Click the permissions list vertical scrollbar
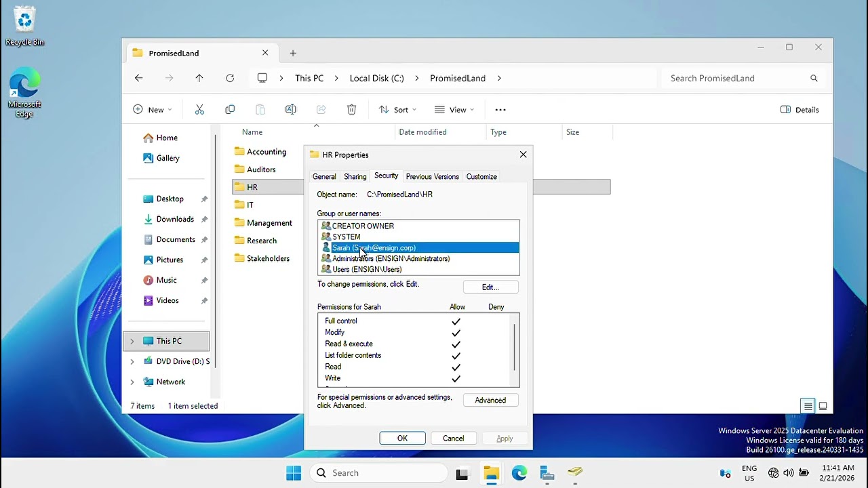Screen dimensions: 868x488 [515, 347]
